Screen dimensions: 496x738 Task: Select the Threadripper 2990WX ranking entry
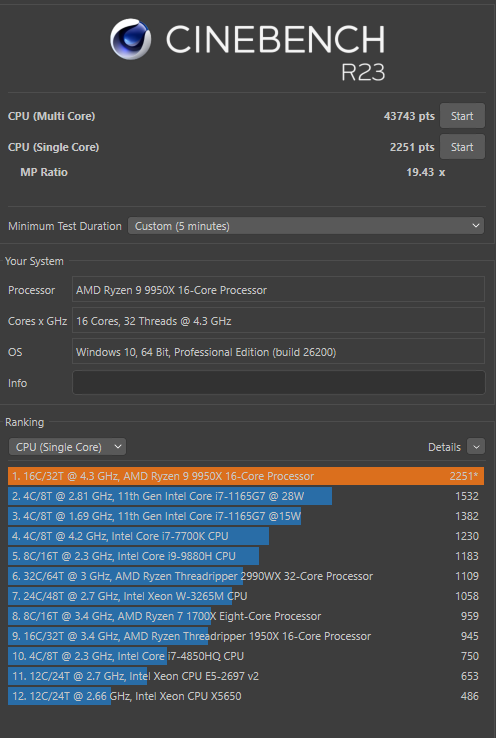click(x=246, y=576)
